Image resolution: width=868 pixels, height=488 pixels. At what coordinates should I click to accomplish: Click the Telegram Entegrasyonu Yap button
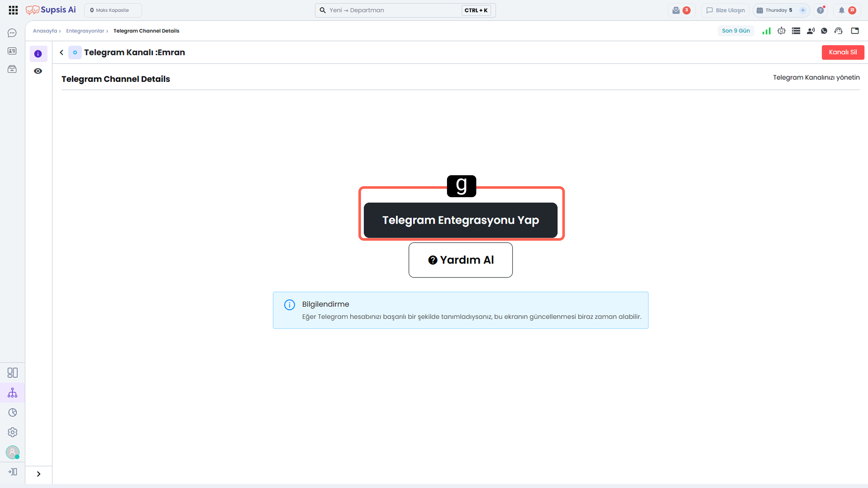(x=461, y=220)
